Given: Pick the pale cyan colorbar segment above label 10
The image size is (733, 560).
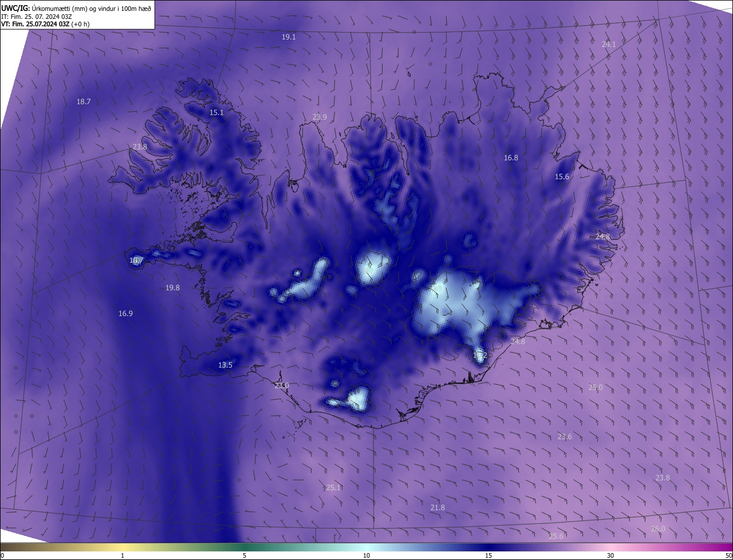Looking at the screenshot, I should click(x=366, y=547).
